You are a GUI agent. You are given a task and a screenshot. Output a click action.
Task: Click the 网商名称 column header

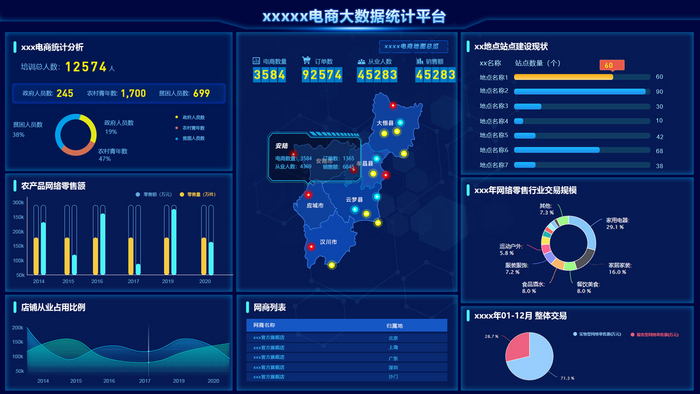point(264,326)
